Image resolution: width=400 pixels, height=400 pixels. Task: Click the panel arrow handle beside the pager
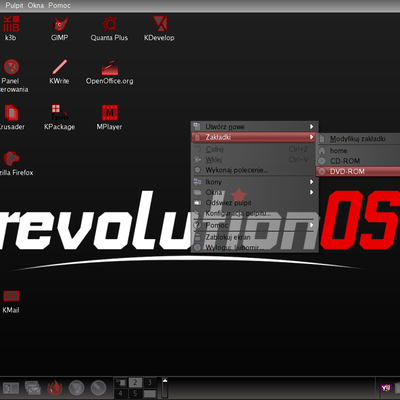tap(165, 388)
